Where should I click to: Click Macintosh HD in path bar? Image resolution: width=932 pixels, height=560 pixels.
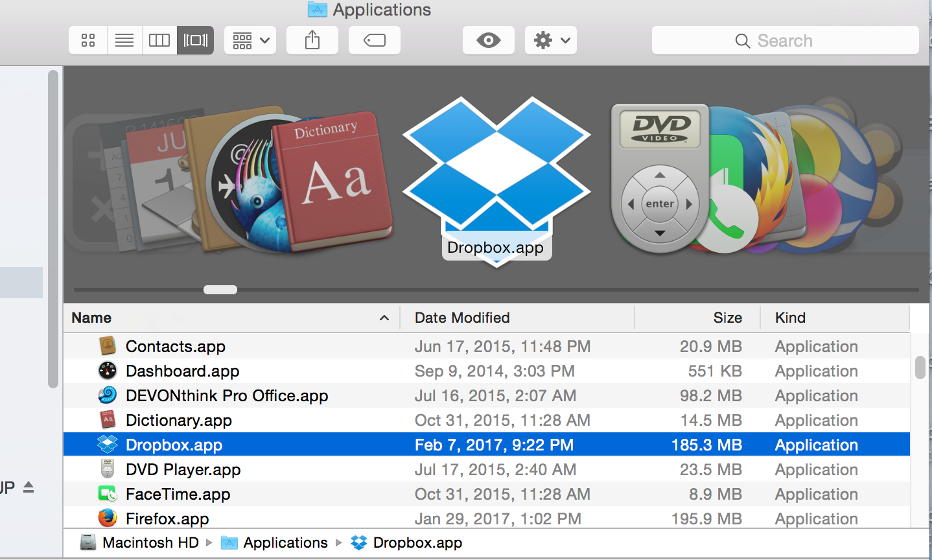pos(150,542)
